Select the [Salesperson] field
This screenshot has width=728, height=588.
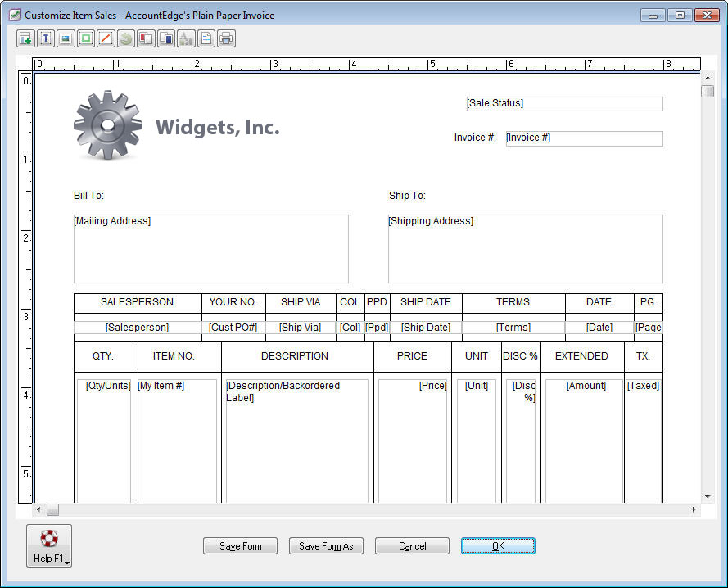(137, 328)
